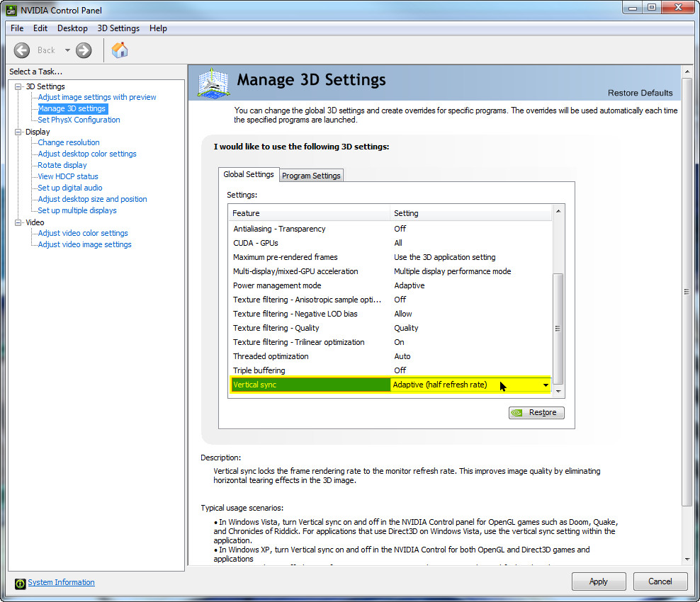The height and width of the screenshot is (602, 700).
Task: Click the Apply button
Action: [598, 581]
